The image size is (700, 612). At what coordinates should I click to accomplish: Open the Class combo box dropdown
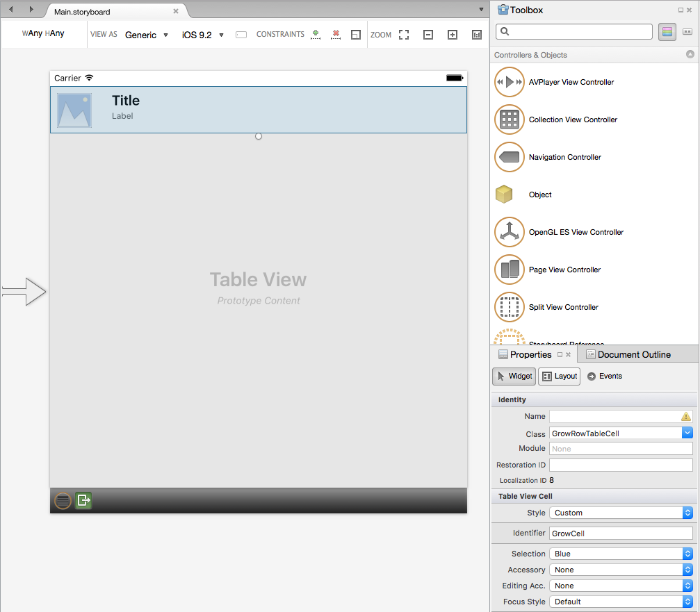pos(687,433)
